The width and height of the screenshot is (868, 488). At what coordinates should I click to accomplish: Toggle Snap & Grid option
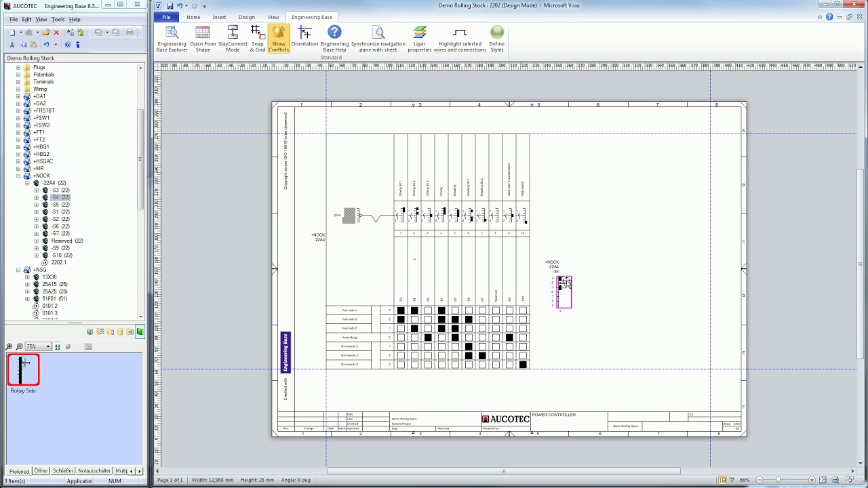258,39
